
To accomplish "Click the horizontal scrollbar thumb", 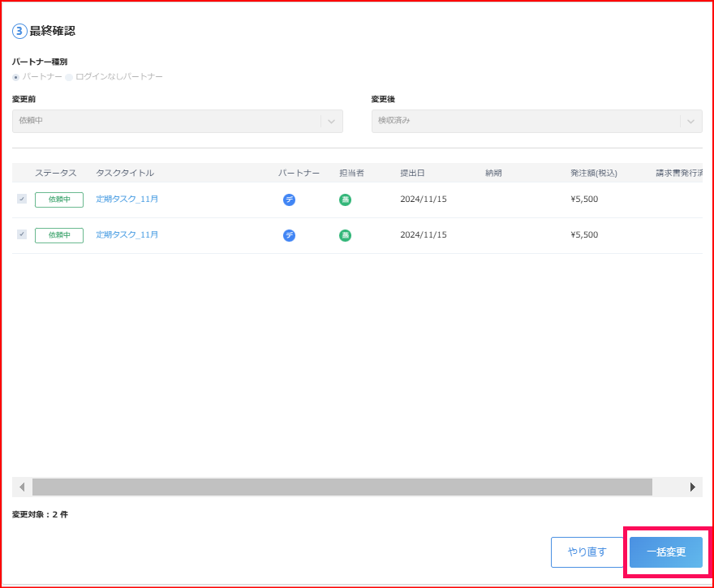I will (342, 487).
